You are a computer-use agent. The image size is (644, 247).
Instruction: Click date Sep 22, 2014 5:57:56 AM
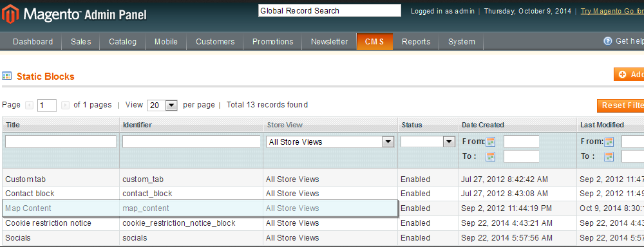506,237
